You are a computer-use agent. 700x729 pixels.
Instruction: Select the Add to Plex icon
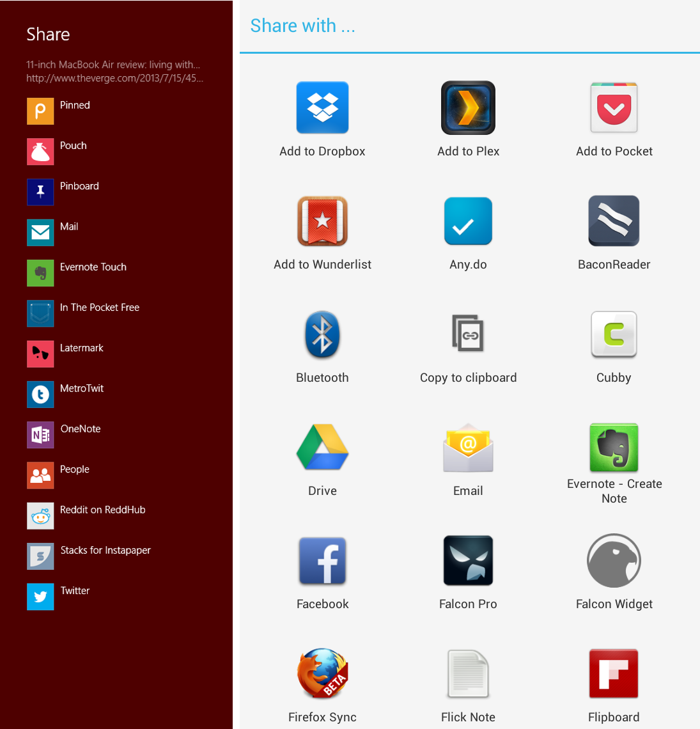(468, 107)
